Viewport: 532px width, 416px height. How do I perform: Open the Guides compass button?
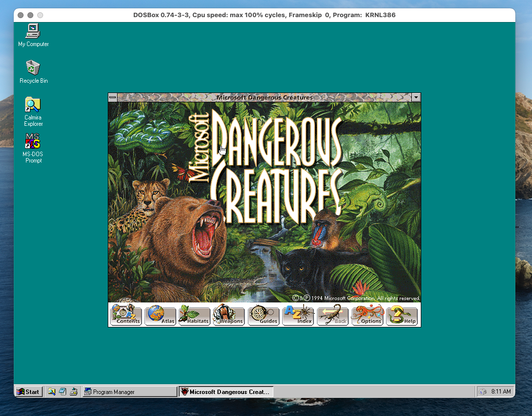(x=264, y=315)
